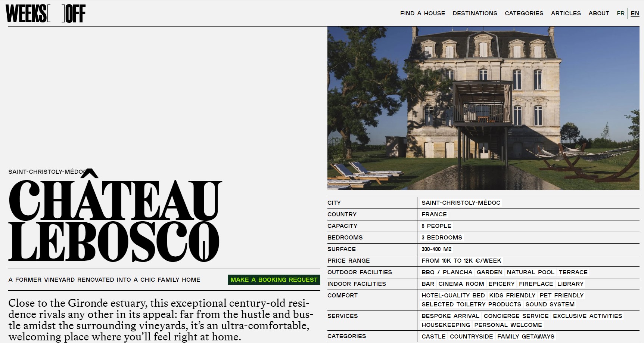Select the EN language option
Image resolution: width=644 pixels, height=343 pixels.
click(x=635, y=13)
